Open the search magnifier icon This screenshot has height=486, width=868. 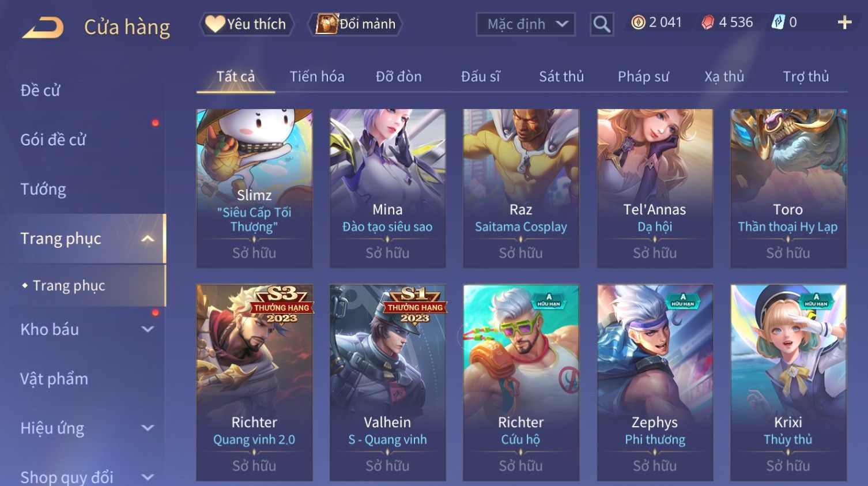(602, 24)
